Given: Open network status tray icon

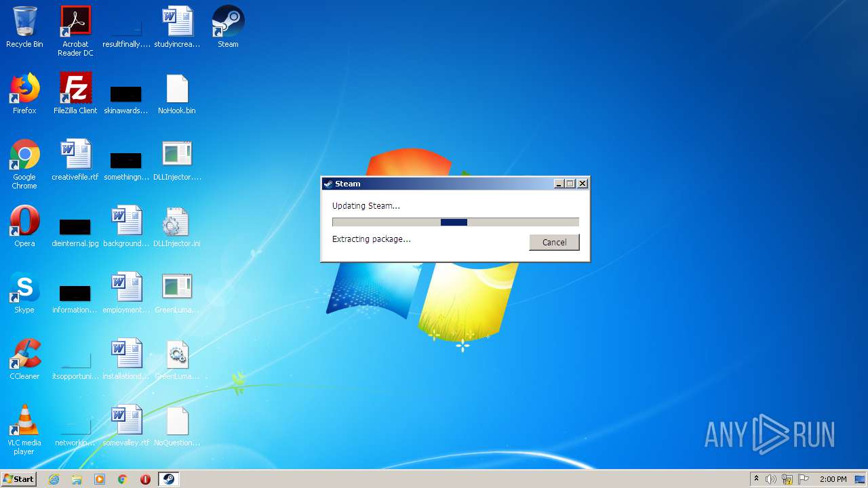Looking at the screenshot, I should pos(787,479).
